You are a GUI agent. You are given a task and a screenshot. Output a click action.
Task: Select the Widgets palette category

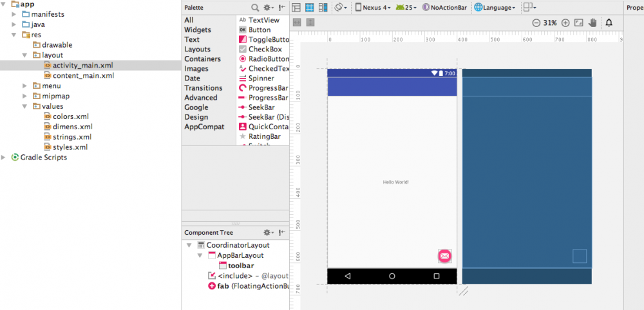(x=197, y=30)
